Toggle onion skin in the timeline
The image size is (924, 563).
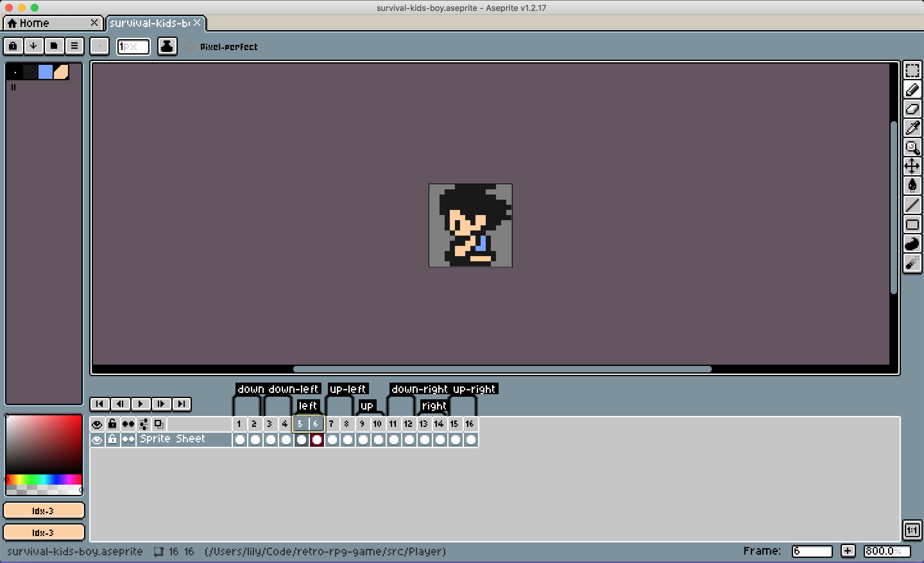(128, 424)
